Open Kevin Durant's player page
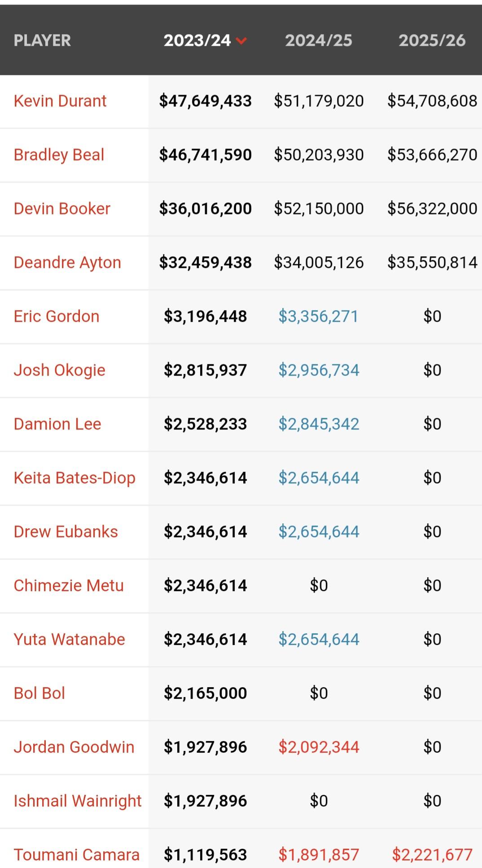This screenshot has width=482, height=868. tap(60, 101)
